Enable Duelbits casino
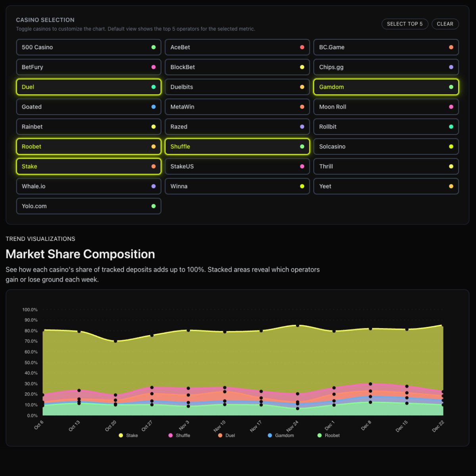The width and height of the screenshot is (476, 476). (237, 87)
